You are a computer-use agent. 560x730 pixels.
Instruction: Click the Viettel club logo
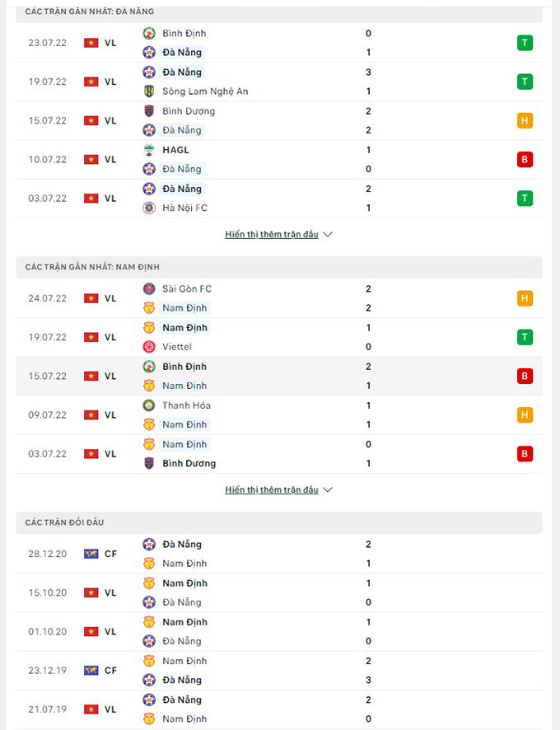(149, 347)
